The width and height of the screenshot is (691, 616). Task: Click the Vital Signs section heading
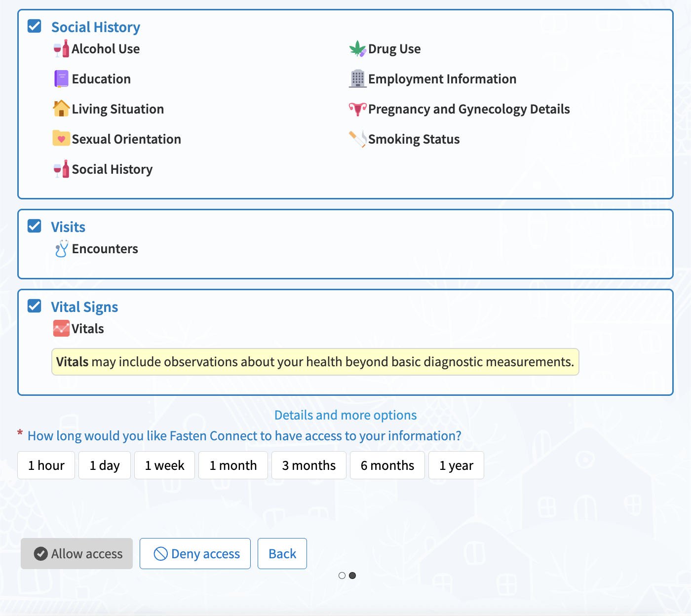[x=84, y=307]
